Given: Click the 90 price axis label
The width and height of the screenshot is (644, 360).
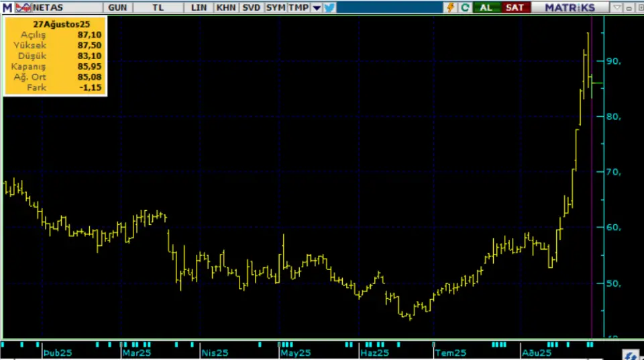Looking at the screenshot, I should [x=614, y=61].
